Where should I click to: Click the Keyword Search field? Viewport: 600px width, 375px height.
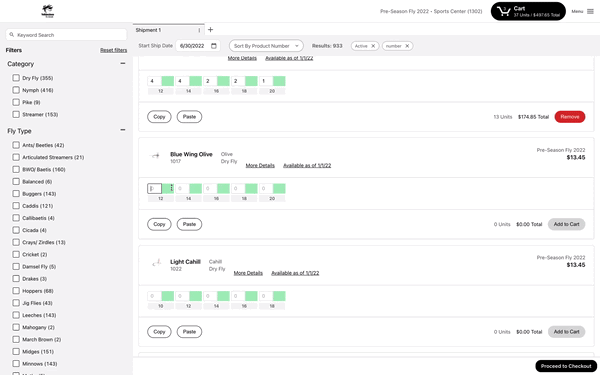coord(66,35)
